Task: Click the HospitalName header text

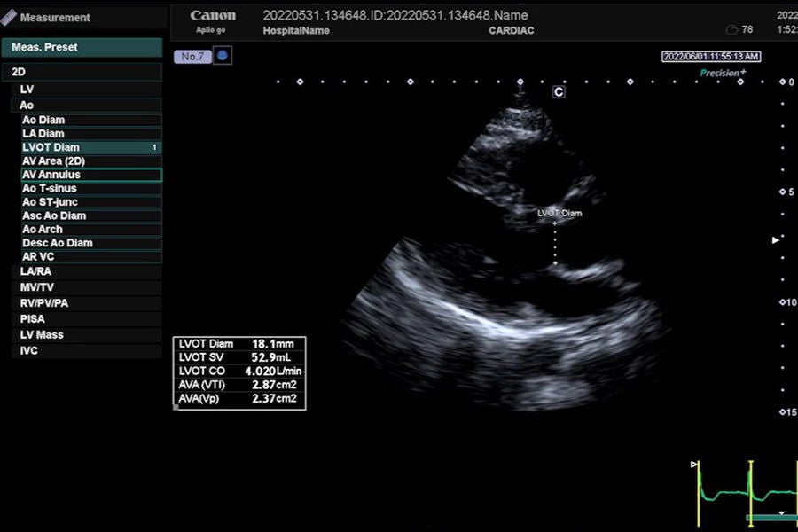Action: coord(296,30)
